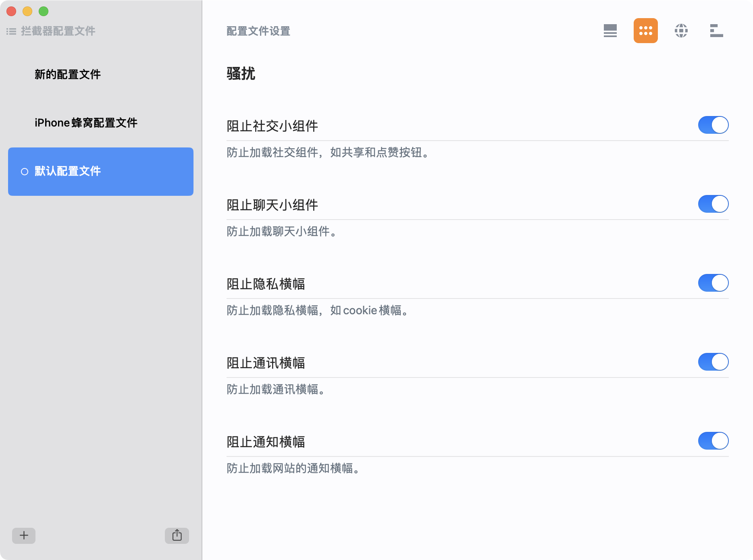Add a new profile with plus button
Screen dimensions: 753x560
24,535
